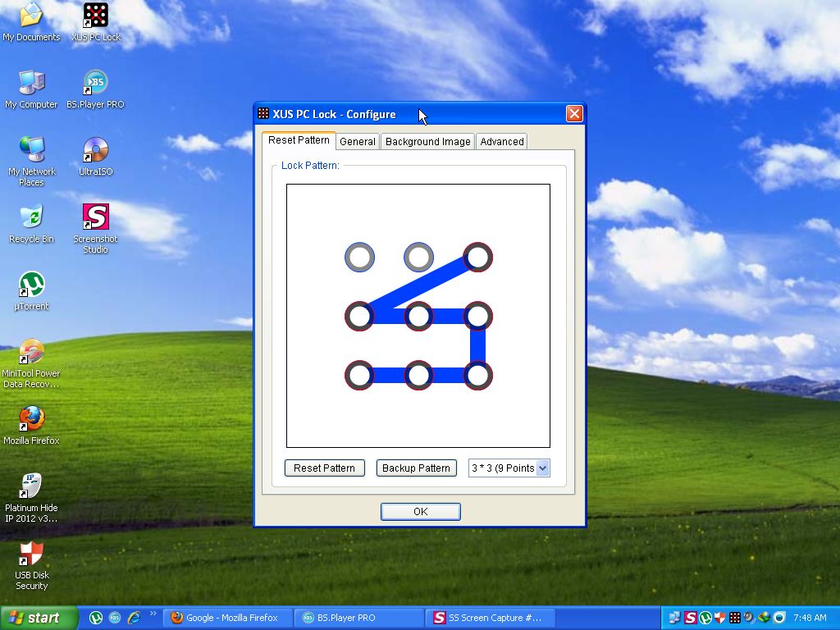The image size is (840, 630).
Task: Open XUS PC Lock desktop shortcut
Action: (x=96, y=16)
